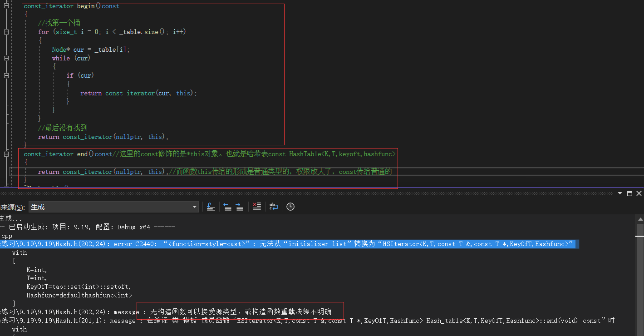Collapse the if (cur) block
Image resolution: width=644 pixels, height=336 pixels.
(x=6, y=75)
